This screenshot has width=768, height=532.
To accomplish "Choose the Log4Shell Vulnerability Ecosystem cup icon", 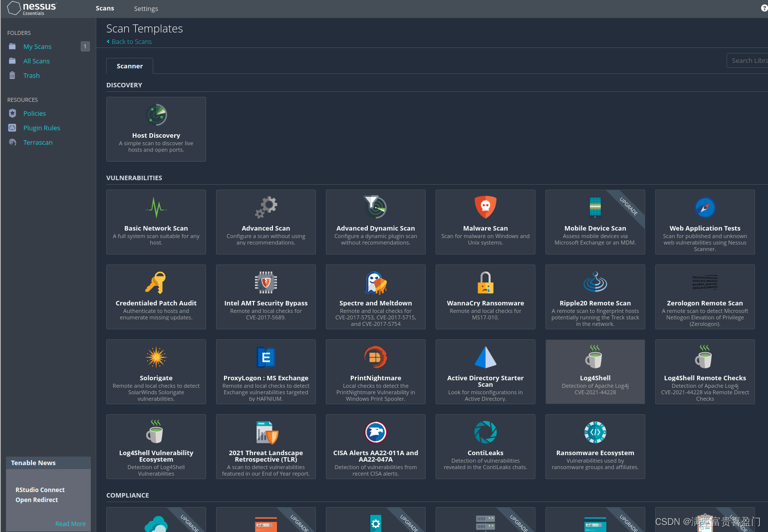I will coord(155,431).
